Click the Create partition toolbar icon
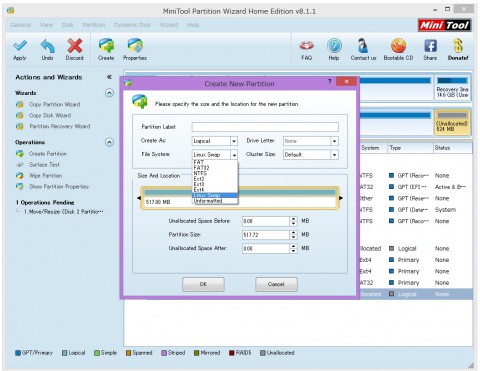 [106, 46]
